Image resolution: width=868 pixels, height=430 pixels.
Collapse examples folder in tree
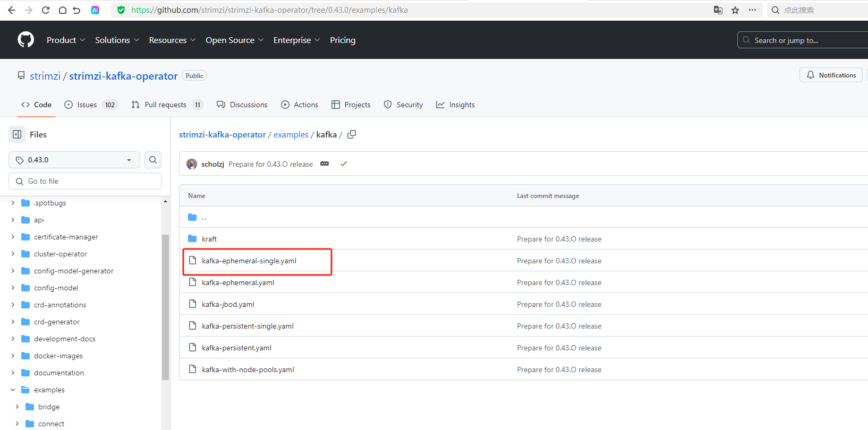coord(13,390)
